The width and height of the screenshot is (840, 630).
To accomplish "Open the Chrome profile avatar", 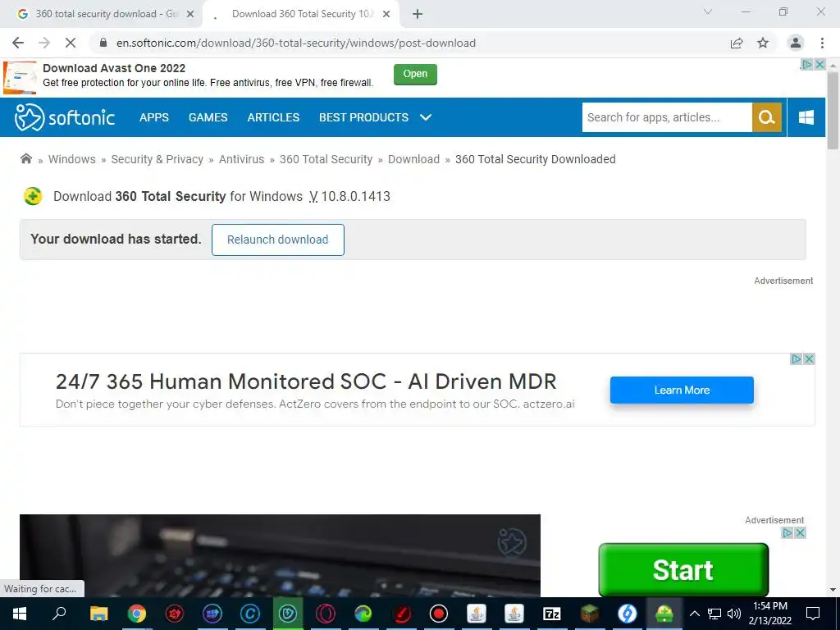I will [x=796, y=43].
